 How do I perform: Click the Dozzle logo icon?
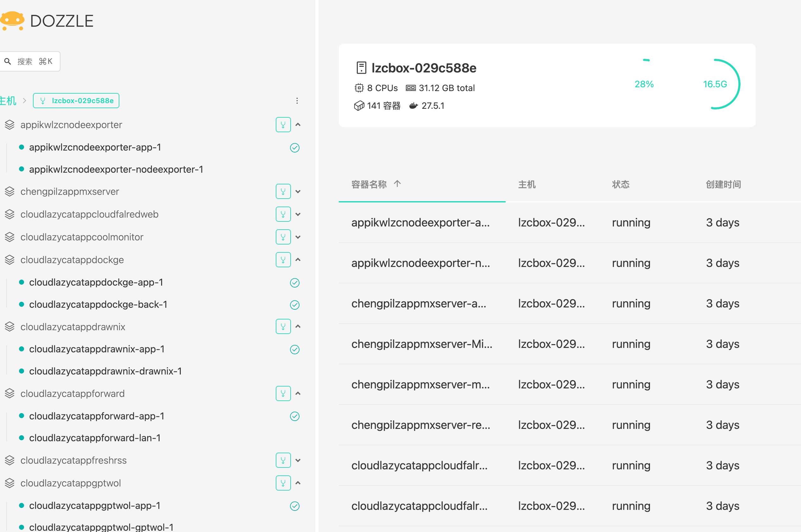coord(12,21)
